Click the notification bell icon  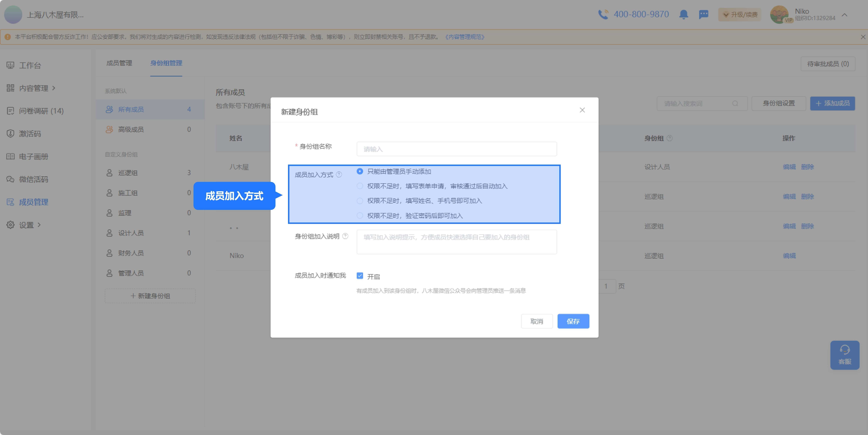pos(683,14)
